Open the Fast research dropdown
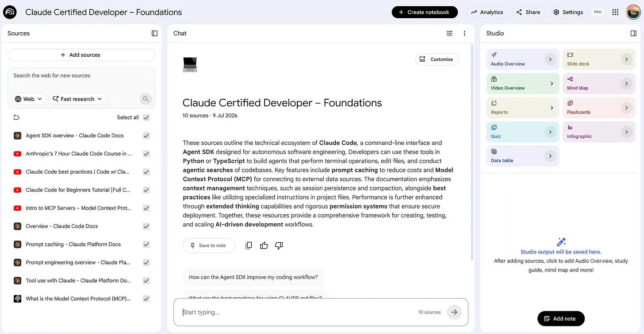Screen dimensions: 644x334 click(77, 99)
